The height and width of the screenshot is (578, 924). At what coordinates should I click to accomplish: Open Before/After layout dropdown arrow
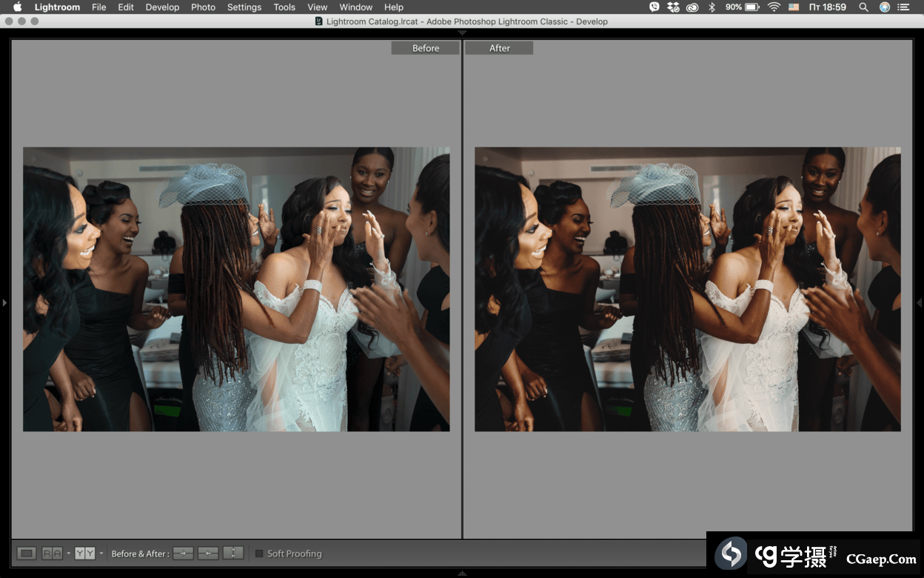(x=101, y=554)
